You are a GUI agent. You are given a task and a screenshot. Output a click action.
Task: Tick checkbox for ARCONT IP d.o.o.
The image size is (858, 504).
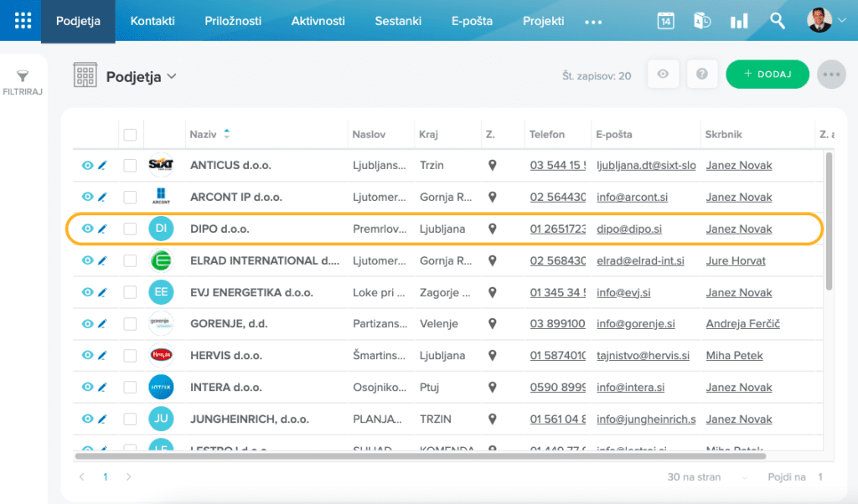click(x=130, y=198)
